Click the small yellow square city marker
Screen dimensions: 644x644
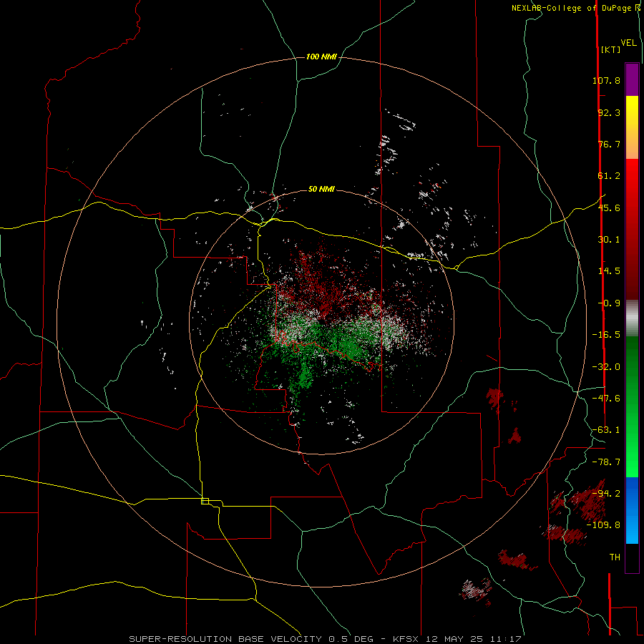205,501
